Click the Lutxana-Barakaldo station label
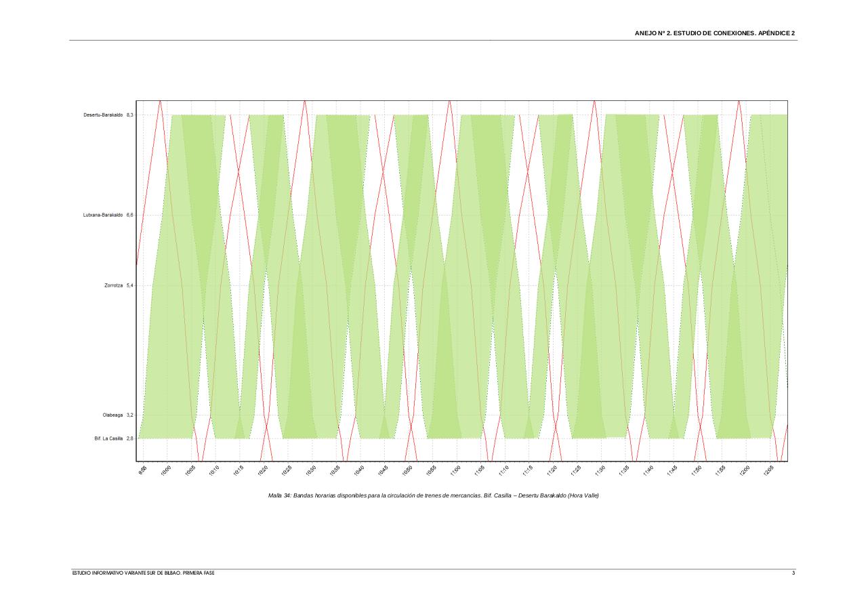 click(x=103, y=215)
